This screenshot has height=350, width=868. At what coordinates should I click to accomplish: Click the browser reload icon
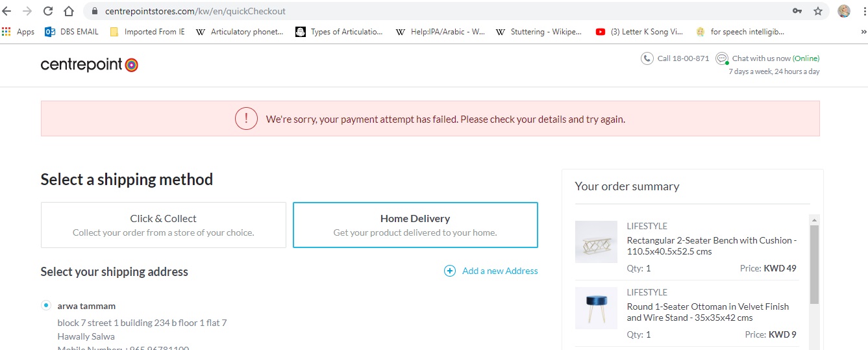48,11
